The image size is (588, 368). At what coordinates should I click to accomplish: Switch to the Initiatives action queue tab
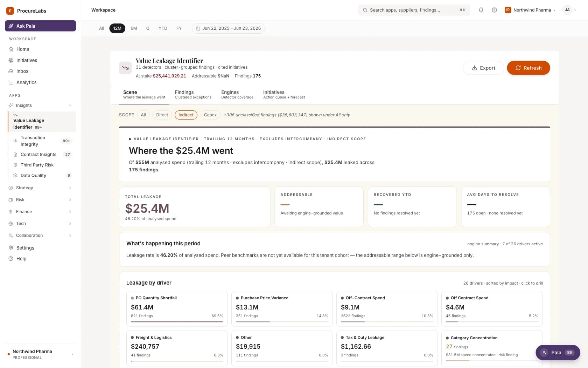[x=284, y=95]
